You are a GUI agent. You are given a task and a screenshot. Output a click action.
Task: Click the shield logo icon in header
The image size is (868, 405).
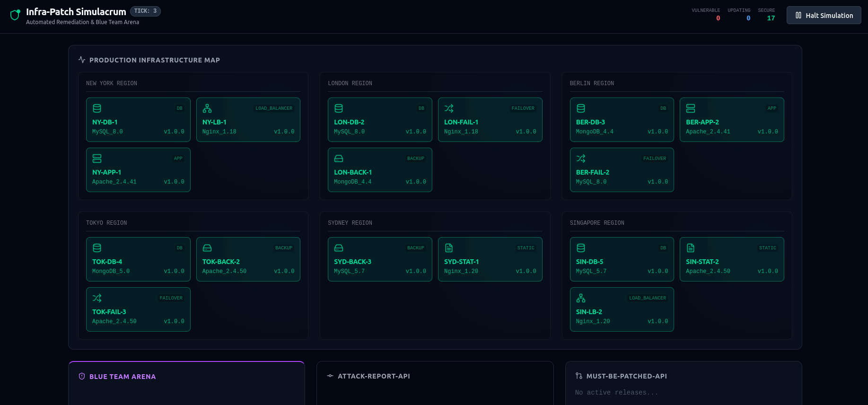[15, 15]
